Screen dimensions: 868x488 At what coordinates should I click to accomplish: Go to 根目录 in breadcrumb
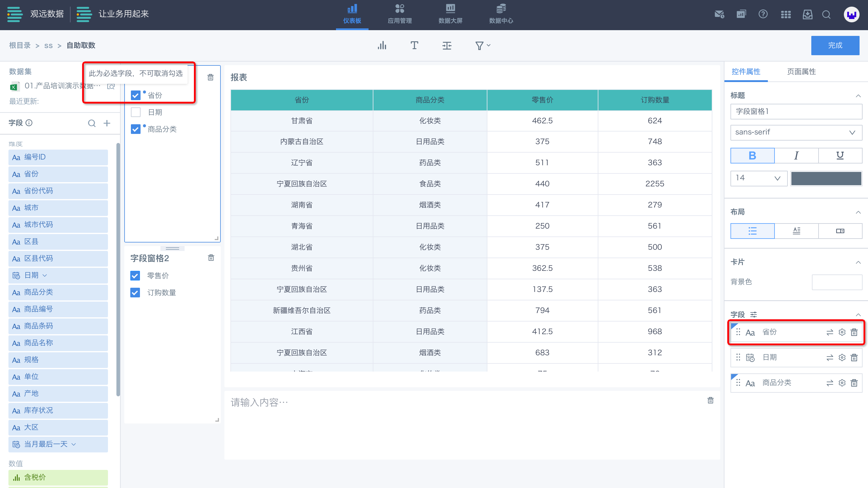(x=20, y=46)
